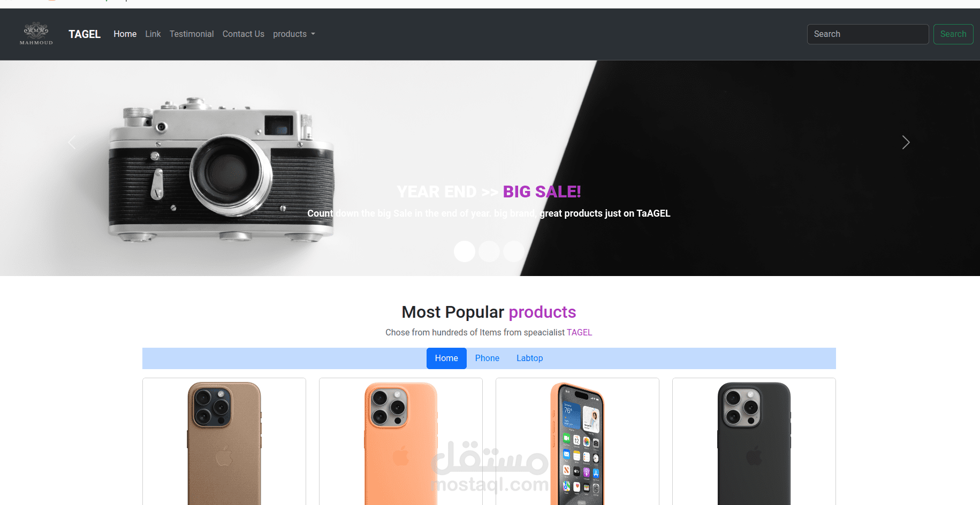Image resolution: width=980 pixels, height=505 pixels.
Task: Select the second carousel indicator dot
Action: coord(489,251)
